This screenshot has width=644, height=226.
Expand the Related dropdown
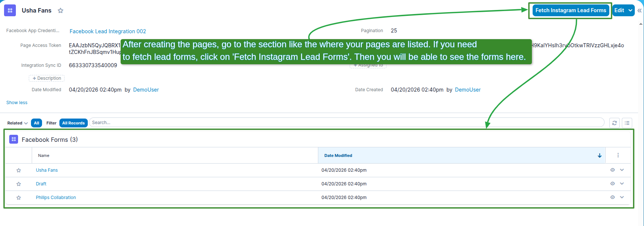[17, 123]
